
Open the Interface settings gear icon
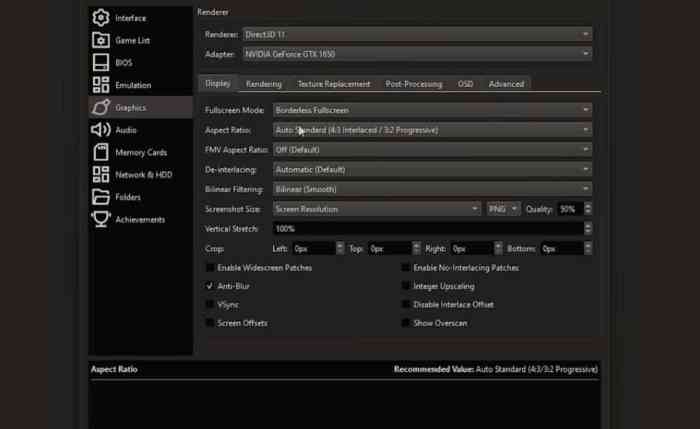(x=100, y=18)
